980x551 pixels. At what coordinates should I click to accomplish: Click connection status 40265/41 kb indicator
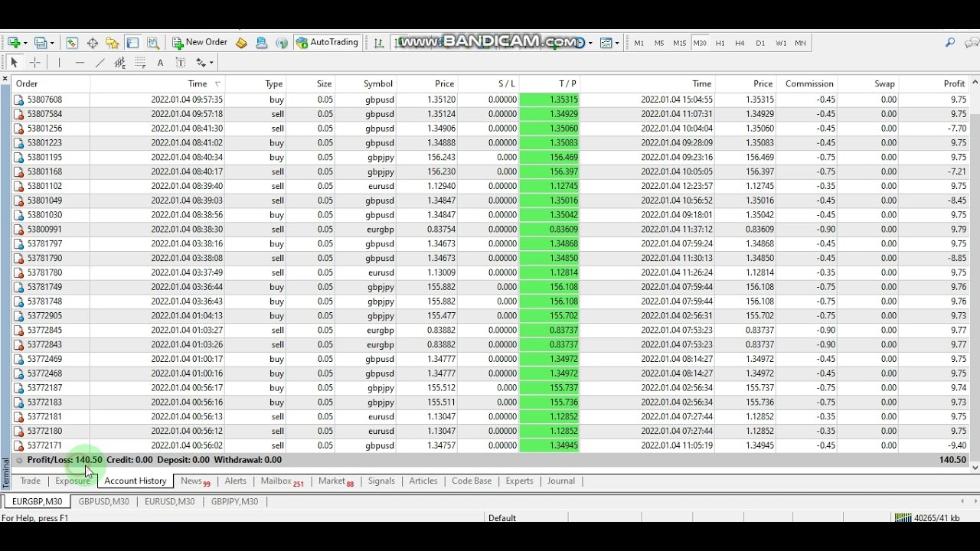click(x=927, y=518)
